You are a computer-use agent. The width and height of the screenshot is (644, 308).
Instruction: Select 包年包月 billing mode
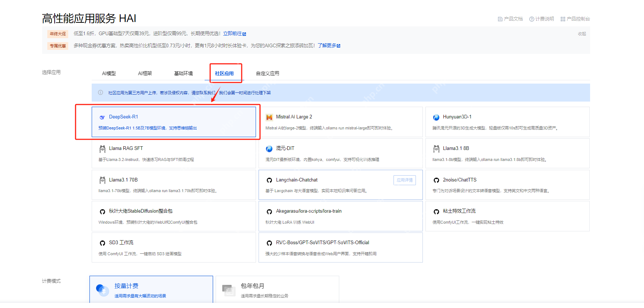(x=277, y=290)
